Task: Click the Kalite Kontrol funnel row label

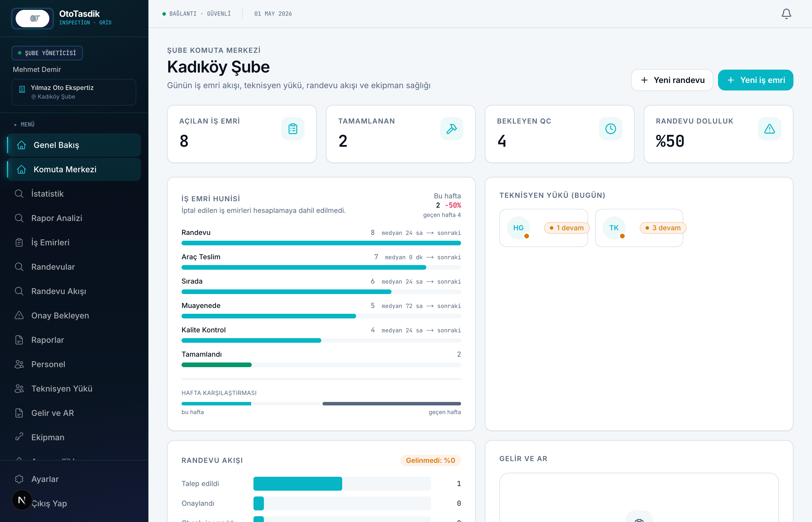Action: click(x=204, y=330)
